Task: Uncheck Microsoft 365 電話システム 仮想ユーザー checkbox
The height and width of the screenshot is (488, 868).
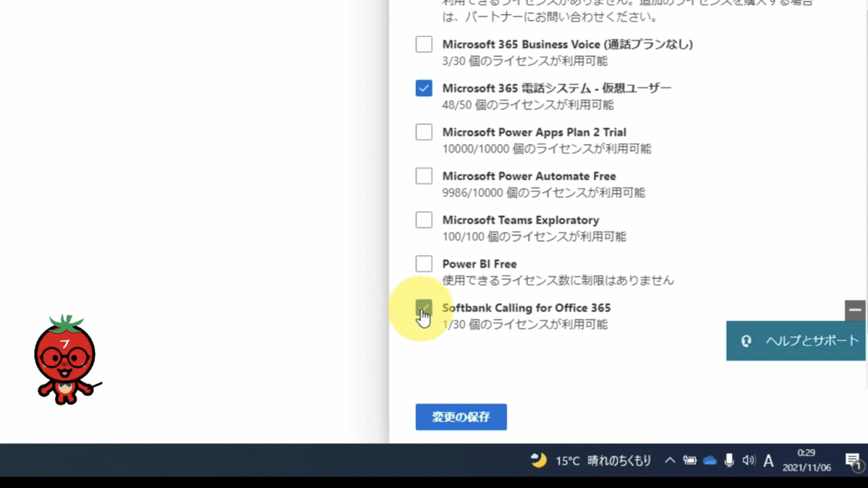Action: coord(424,88)
